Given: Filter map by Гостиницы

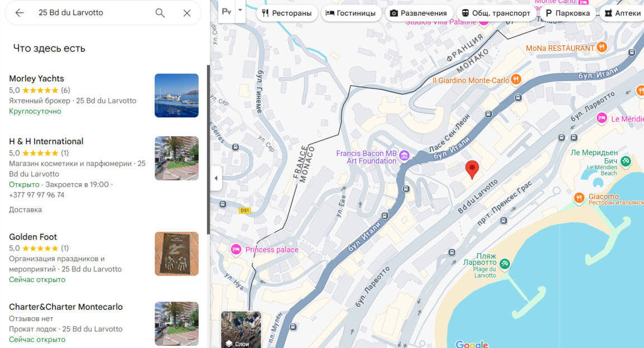Looking at the screenshot, I should coord(351,13).
